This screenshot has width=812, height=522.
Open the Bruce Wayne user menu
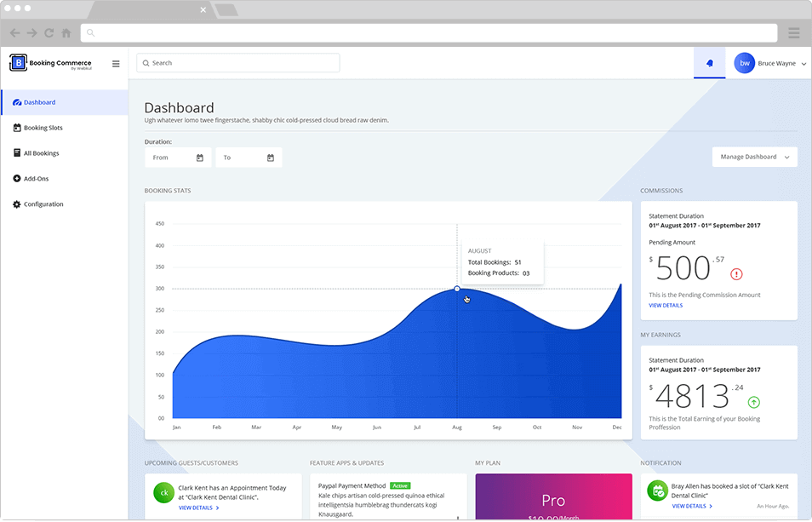[x=770, y=63]
